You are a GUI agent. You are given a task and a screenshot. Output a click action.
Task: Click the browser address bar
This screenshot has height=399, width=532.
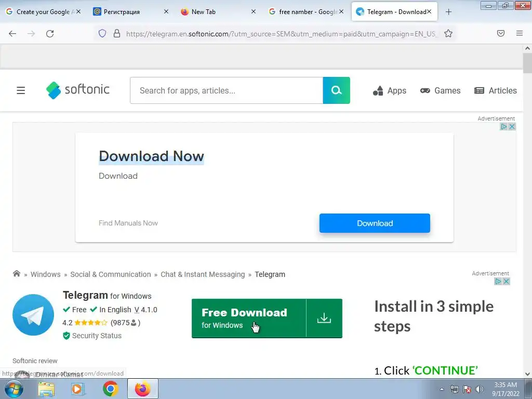point(281,34)
